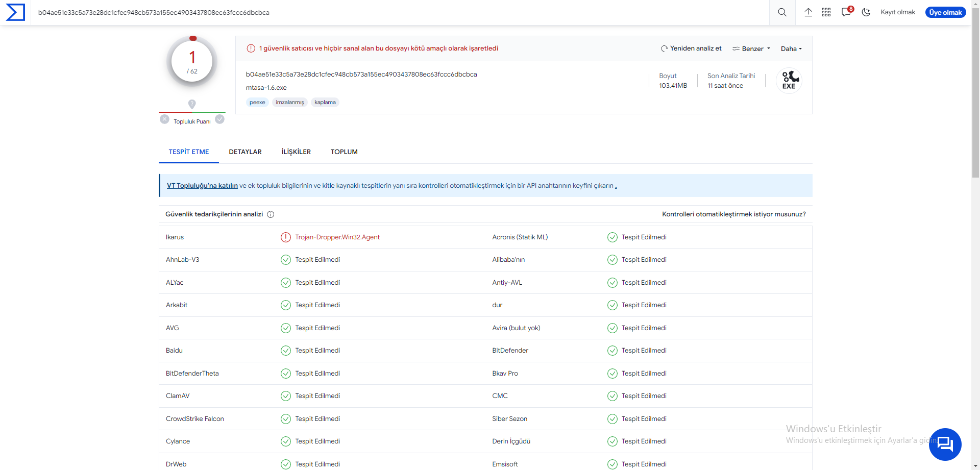Vote community score negative (X)
The width and height of the screenshot is (980, 470).
tap(164, 119)
